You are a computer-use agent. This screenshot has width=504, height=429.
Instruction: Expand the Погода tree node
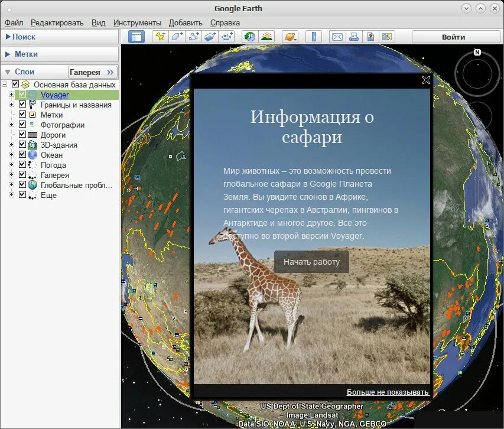click(12, 165)
